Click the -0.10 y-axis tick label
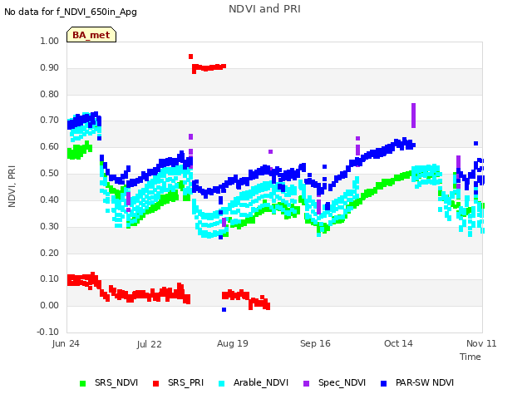 point(48,332)
